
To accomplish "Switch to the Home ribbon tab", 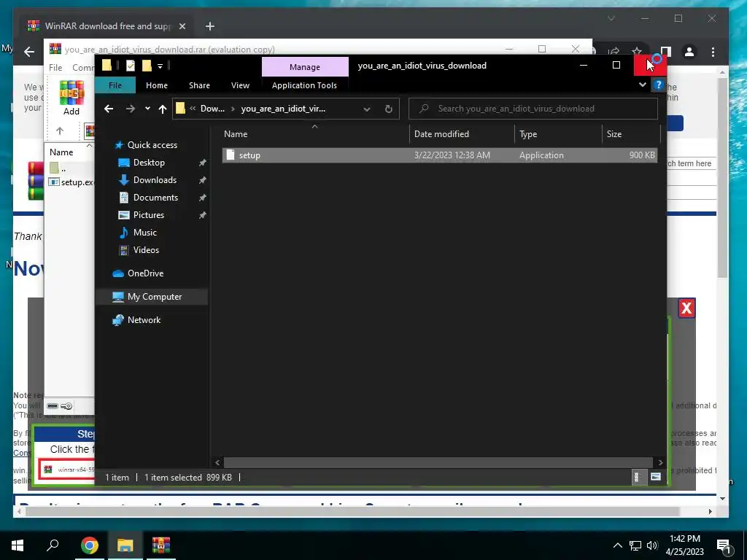I will (157, 85).
